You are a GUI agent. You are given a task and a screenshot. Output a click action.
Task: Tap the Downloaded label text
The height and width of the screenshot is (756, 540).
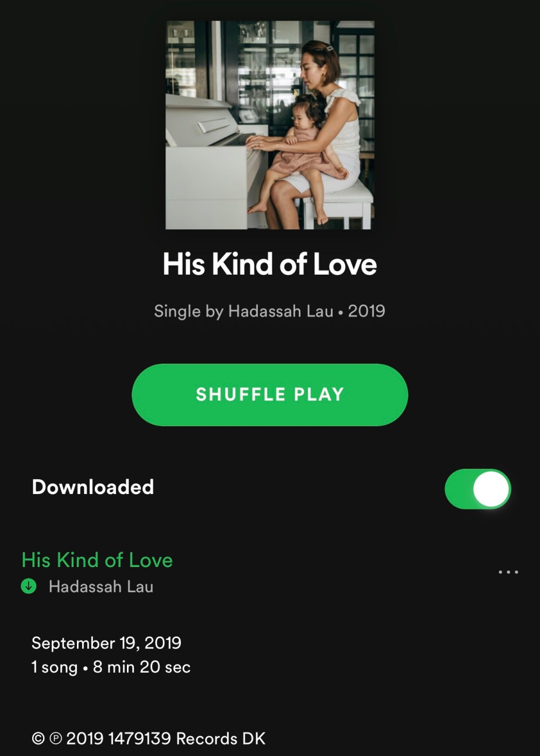[93, 487]
